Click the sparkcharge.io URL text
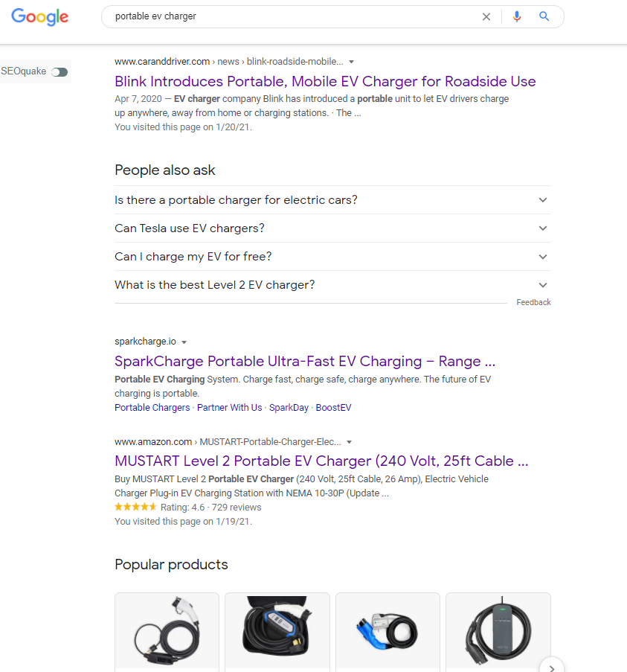The image size is (627, 672). click(x=145, y=342)
